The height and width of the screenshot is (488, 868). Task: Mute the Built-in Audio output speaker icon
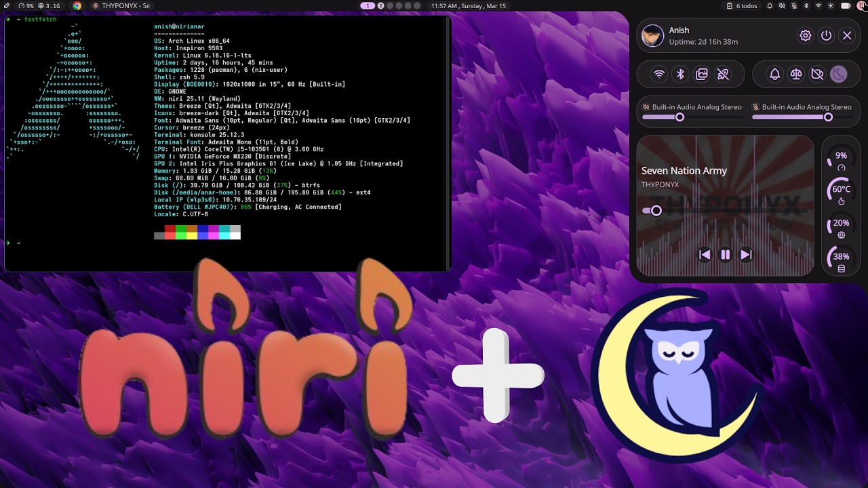coord(646,107)
